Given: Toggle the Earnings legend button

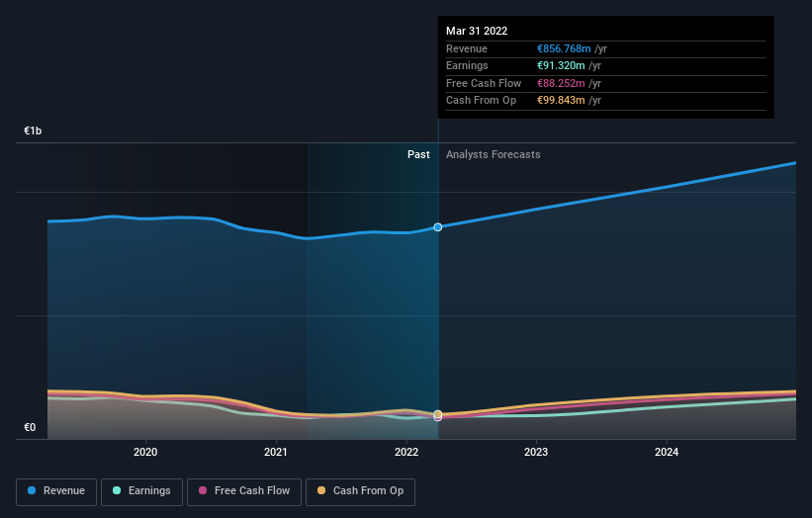Looking at the screenshot, I should pos(141,491).
